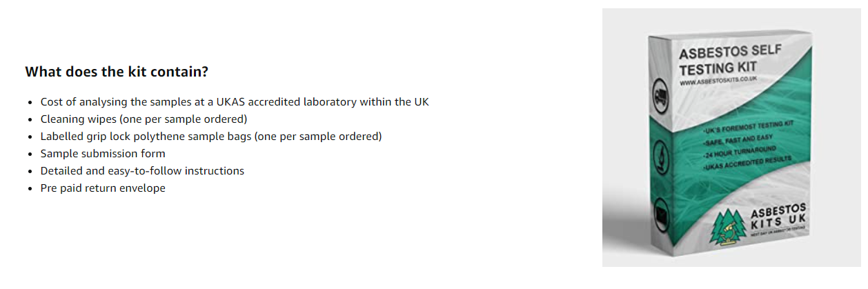Click the Asbestos Self Testing Kit product image
868x289 pixels.
pyautogui.click(x=731, y=138)
